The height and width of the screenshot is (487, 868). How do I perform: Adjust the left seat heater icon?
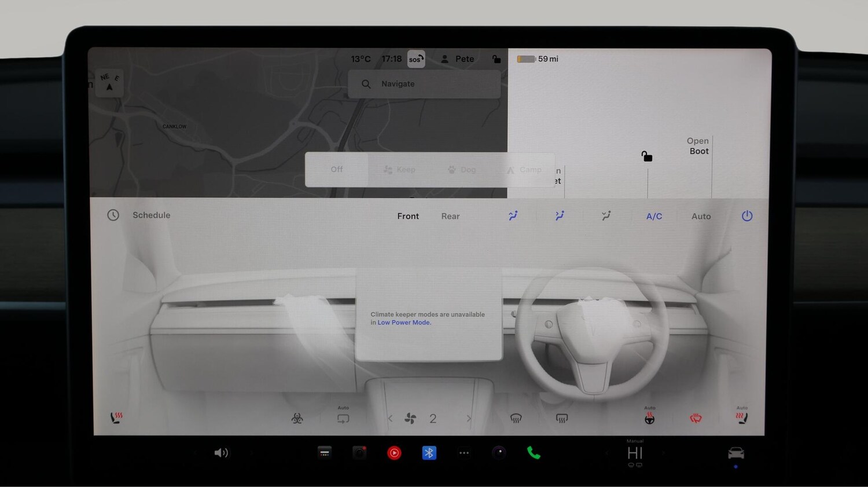(x=116, y=418)
